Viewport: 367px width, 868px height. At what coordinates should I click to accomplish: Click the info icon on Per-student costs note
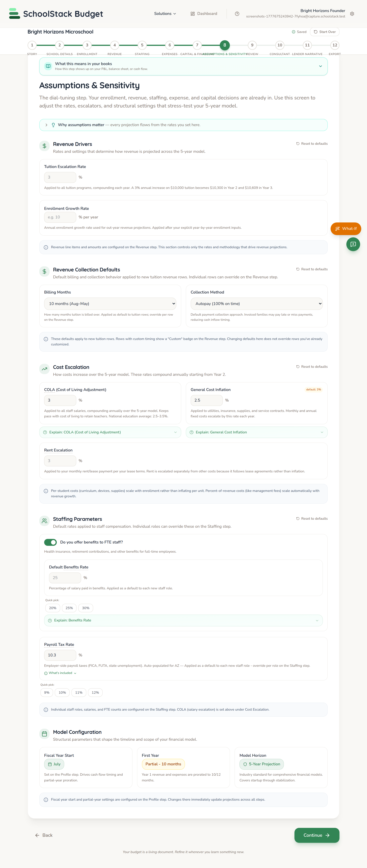tap(46, 491)
